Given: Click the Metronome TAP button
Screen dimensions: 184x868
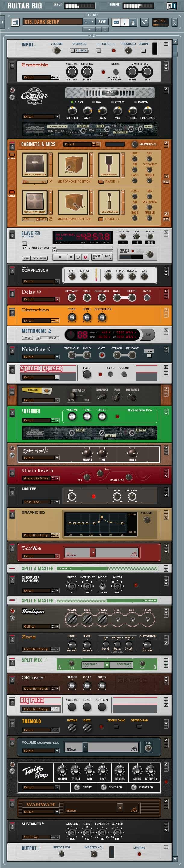Looking at the screenshot, I should click(x=148, y=334).
